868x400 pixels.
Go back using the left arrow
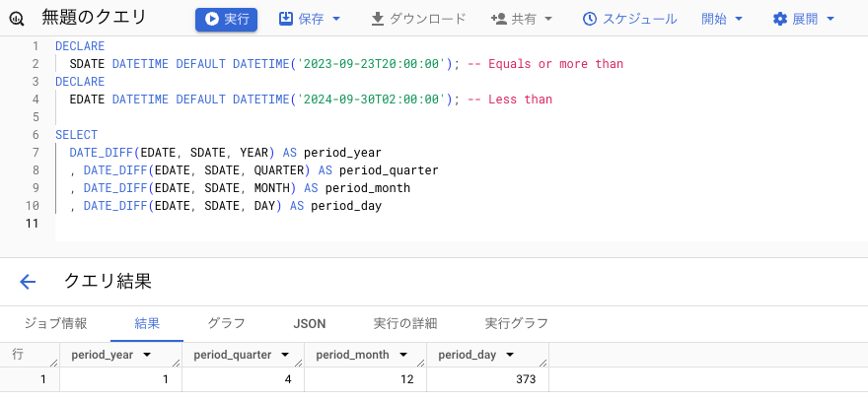click(x=28, y=282)
